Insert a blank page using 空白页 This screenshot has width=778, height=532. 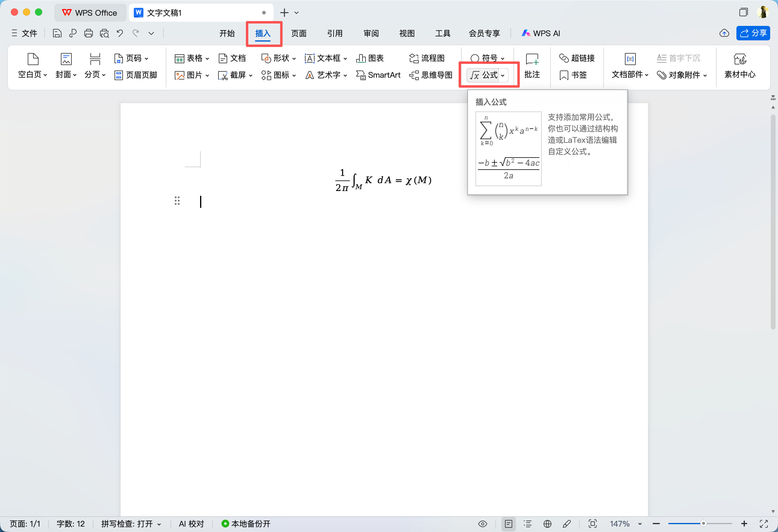coord(32,66)
